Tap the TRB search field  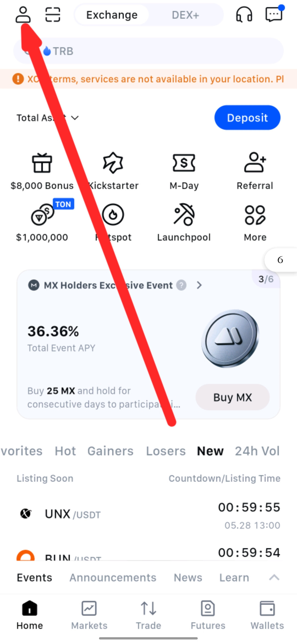tap(148, 51)
